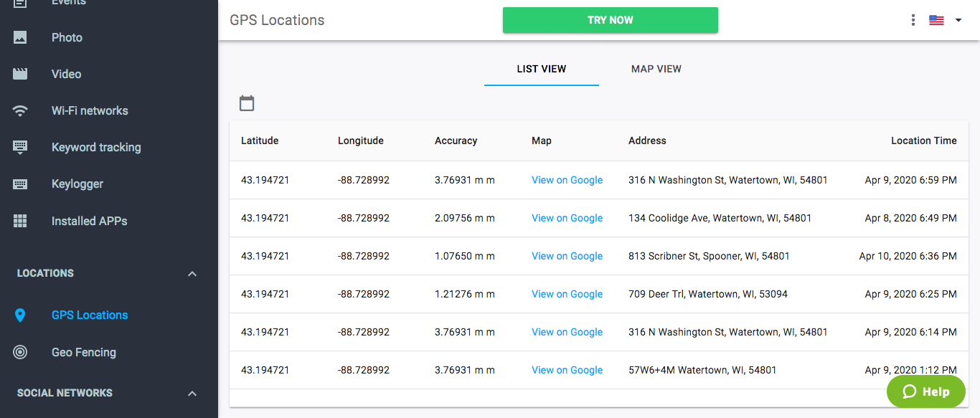
Task: Click the Photo sidebar icon
Action: coord(20,37)
